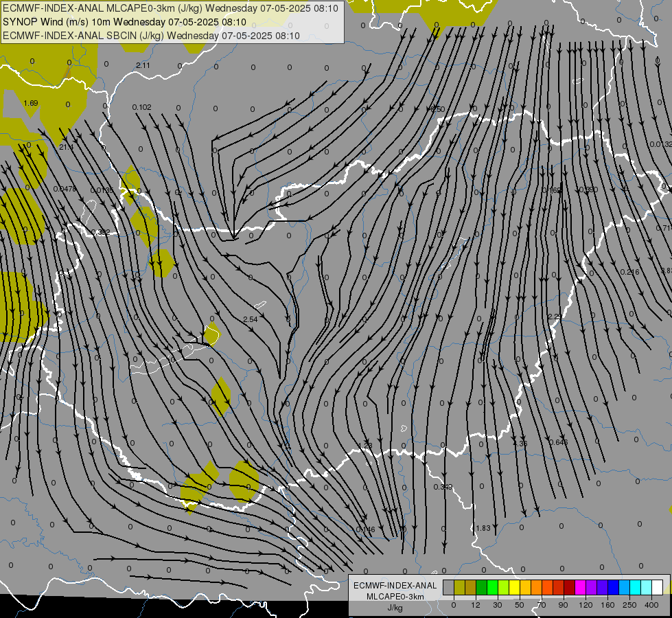
Task: Click the map value 1.36
Action: click(520, 443)
